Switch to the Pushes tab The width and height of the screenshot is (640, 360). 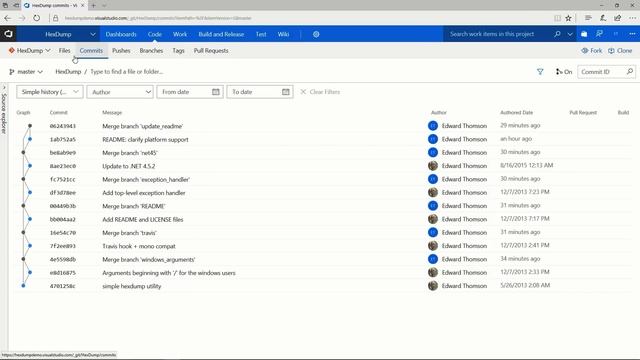pyautogui.click(x=121, y=51)
